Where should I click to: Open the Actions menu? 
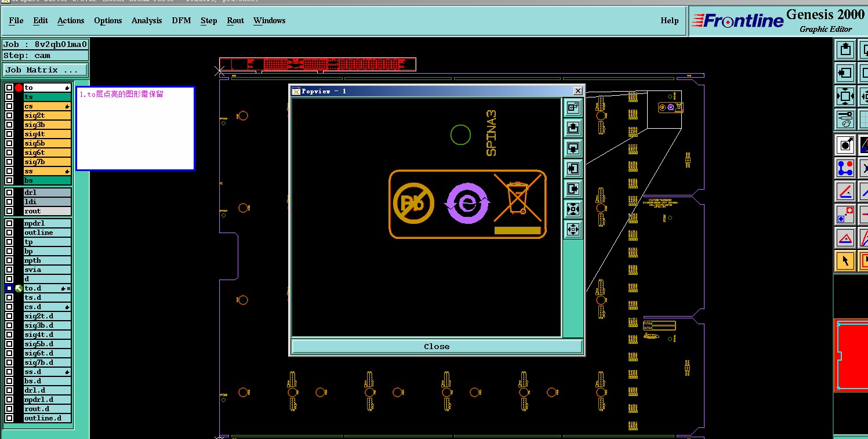(71, 20)
